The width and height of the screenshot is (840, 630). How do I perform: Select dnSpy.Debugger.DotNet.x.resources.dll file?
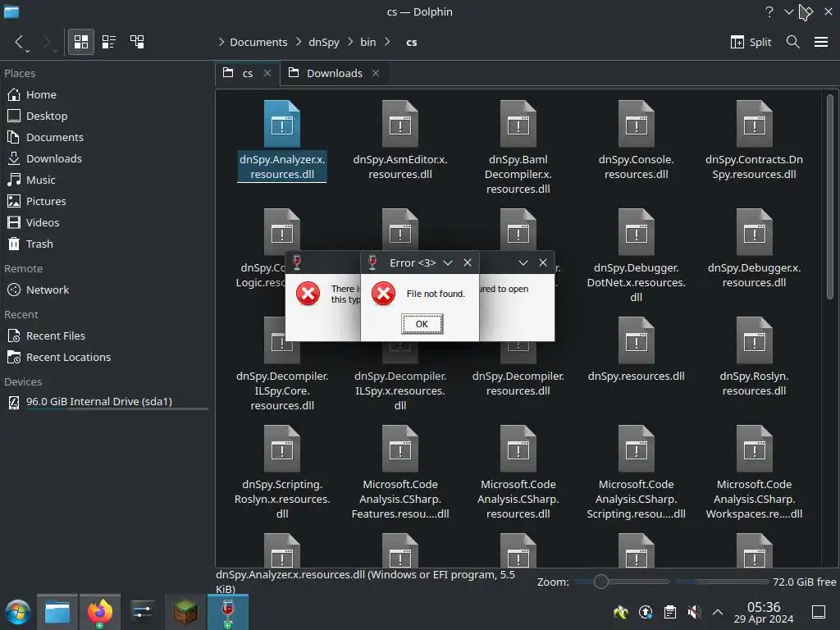coord(636,256)
